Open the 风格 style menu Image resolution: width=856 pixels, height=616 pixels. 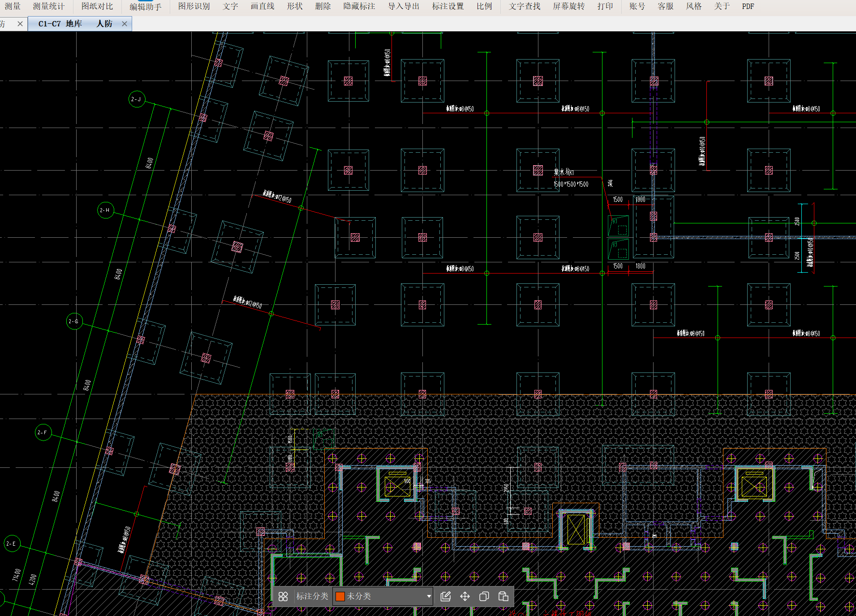(694, 6)
